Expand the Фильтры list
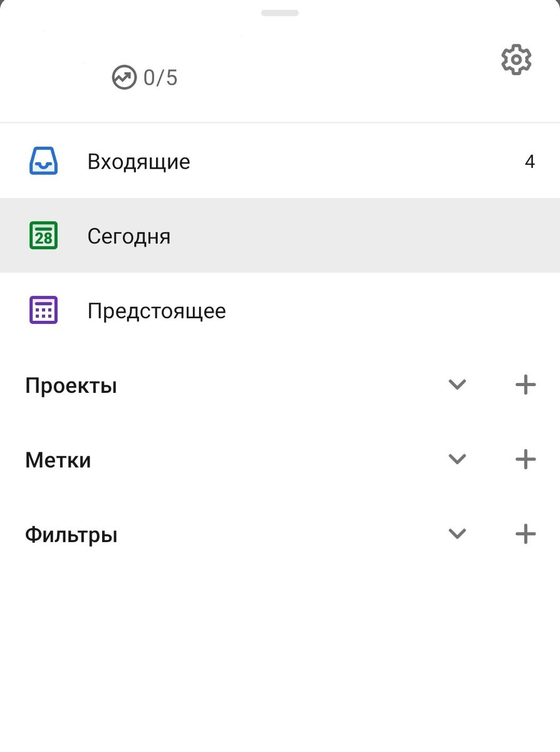Screen dimensions: 560x752 point(457,534)
